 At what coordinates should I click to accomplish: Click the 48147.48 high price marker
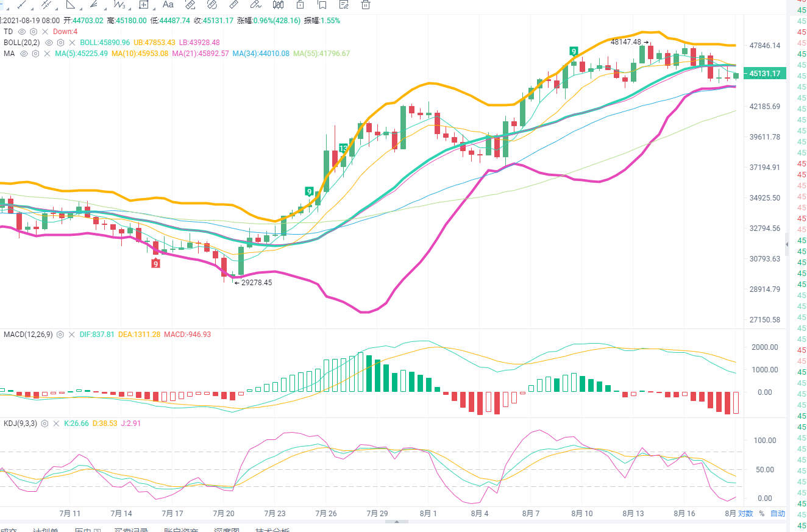(x=630, y=42)
